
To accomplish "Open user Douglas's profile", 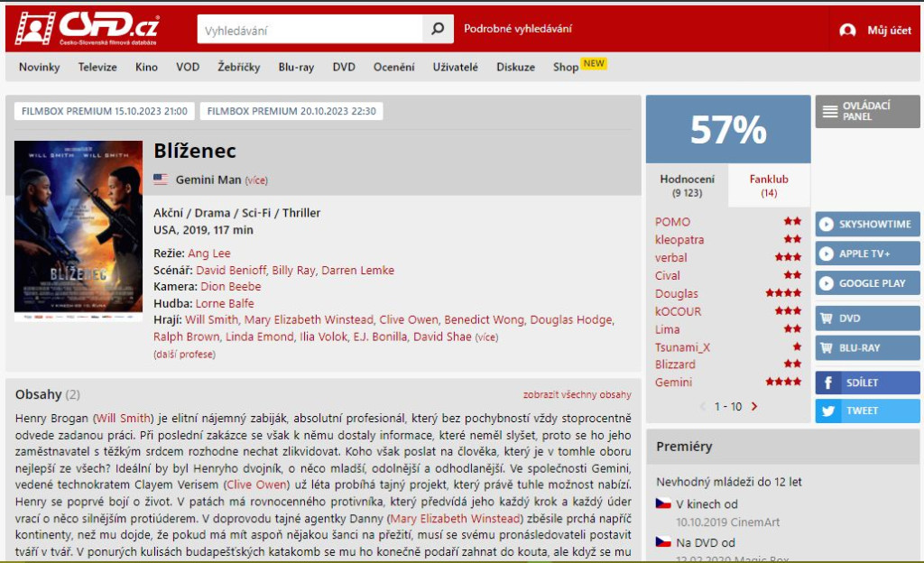I will tap(677, 293).
